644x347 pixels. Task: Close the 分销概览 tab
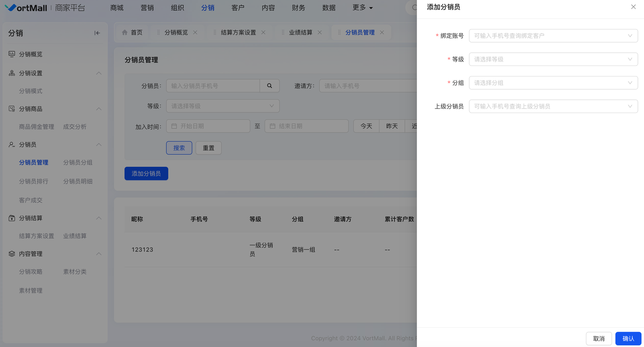pos(195,32)
